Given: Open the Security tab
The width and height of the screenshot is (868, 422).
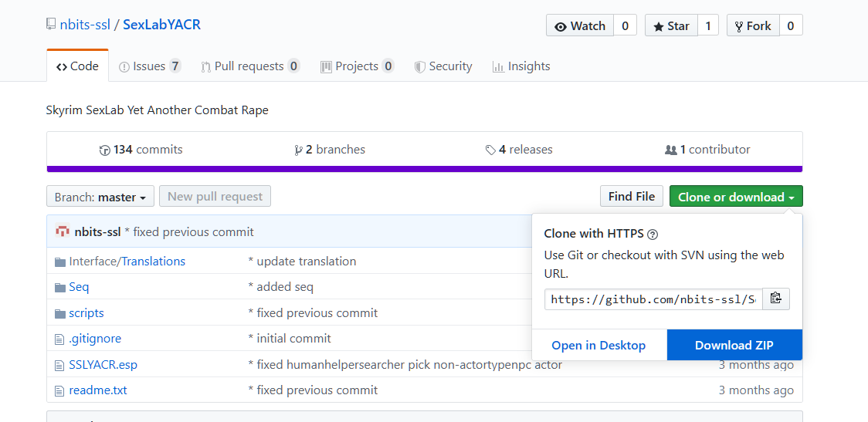Looking at the screenshot, I should point(443,66).
